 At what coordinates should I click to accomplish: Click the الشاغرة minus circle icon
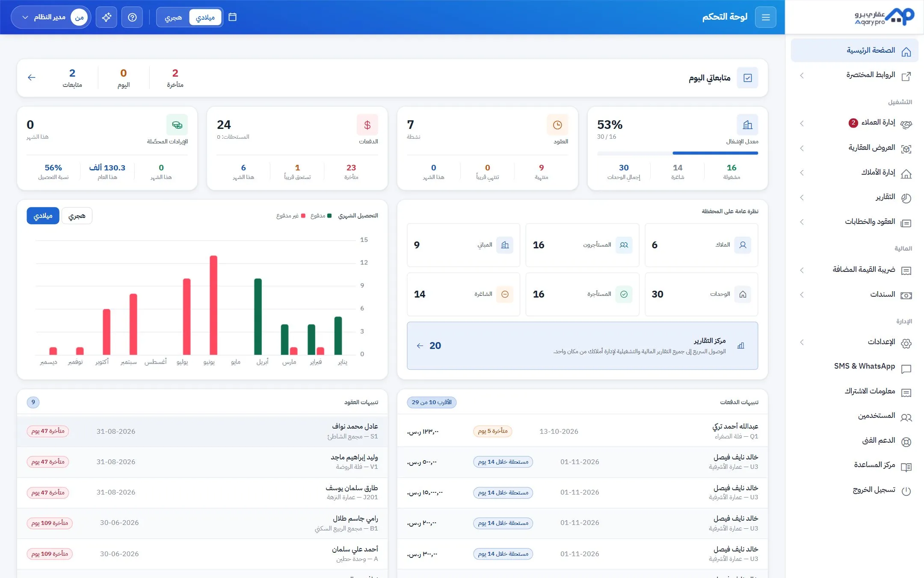pos(505,294)
